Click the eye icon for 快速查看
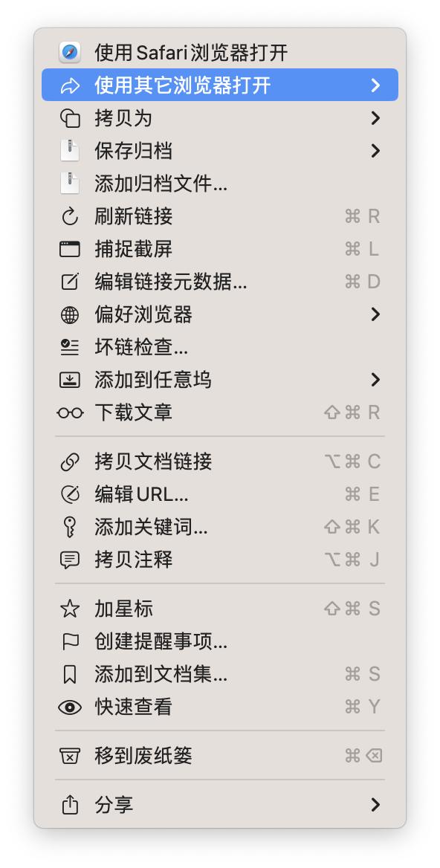Image resolution: width=440 pixels, height=868 pixels. point(70,707)
